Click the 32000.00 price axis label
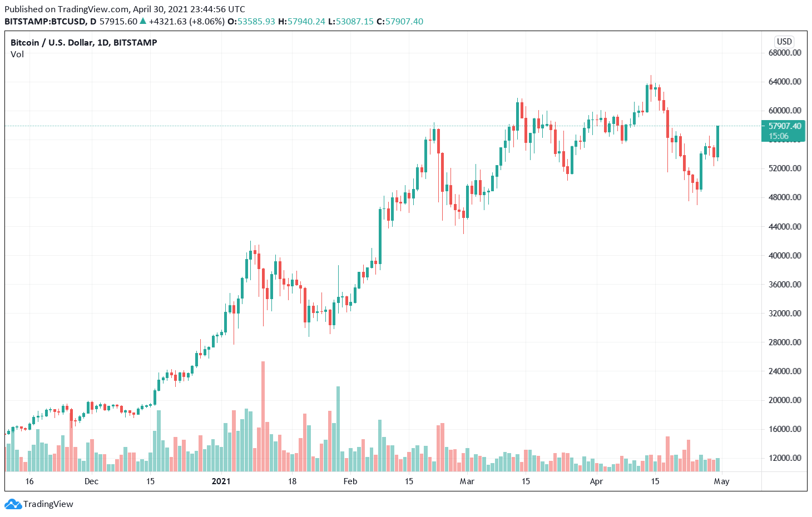Image resolution: width=812 pixels, height=517 pixels. coord(785,314)
